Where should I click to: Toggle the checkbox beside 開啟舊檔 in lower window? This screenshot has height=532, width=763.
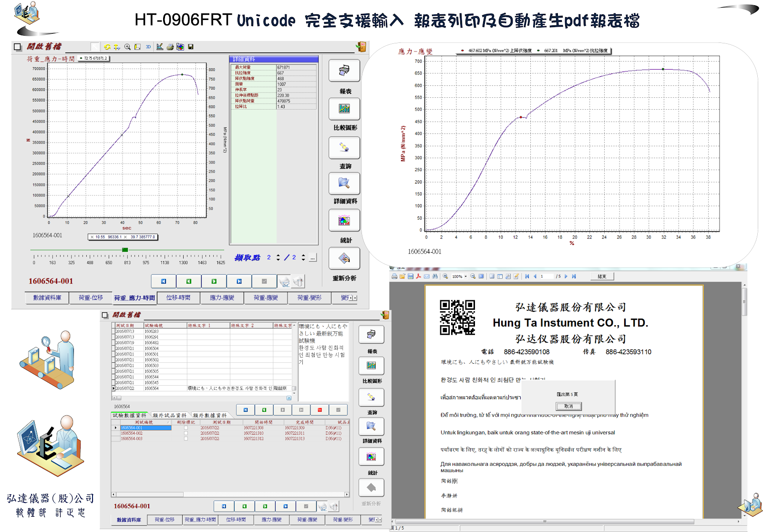tap(105, 315)
